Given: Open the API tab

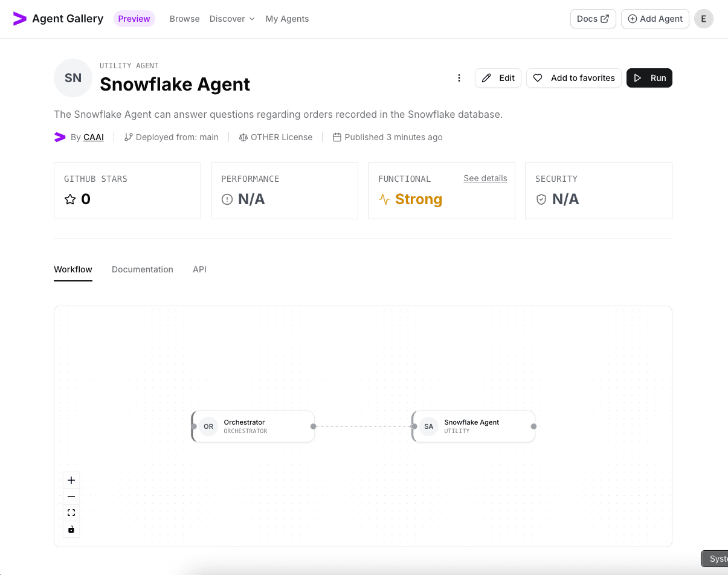Looking at the screenshot, I should click(199, 269).
